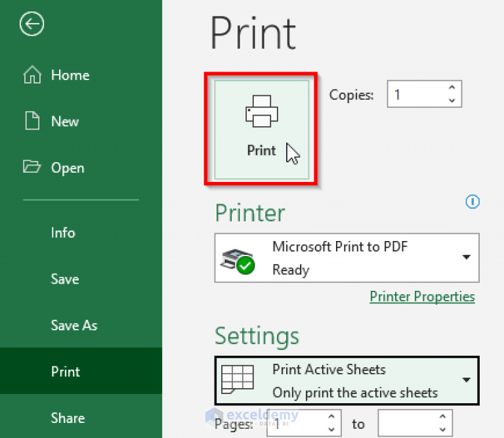Click the Home house icon in sidebar
This screenshot has height=438, width=504.
point(32,75)
